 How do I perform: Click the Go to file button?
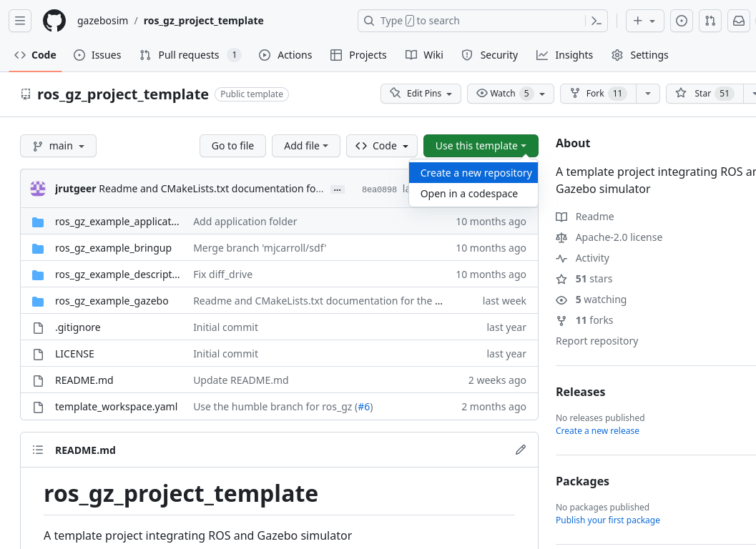(x=232, y=146)
